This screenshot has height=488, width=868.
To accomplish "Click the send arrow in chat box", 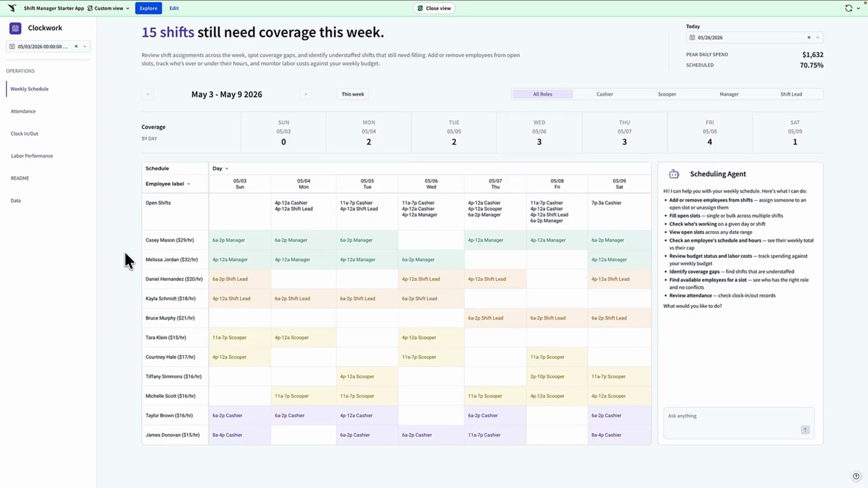I will click(x=805, y=430).
